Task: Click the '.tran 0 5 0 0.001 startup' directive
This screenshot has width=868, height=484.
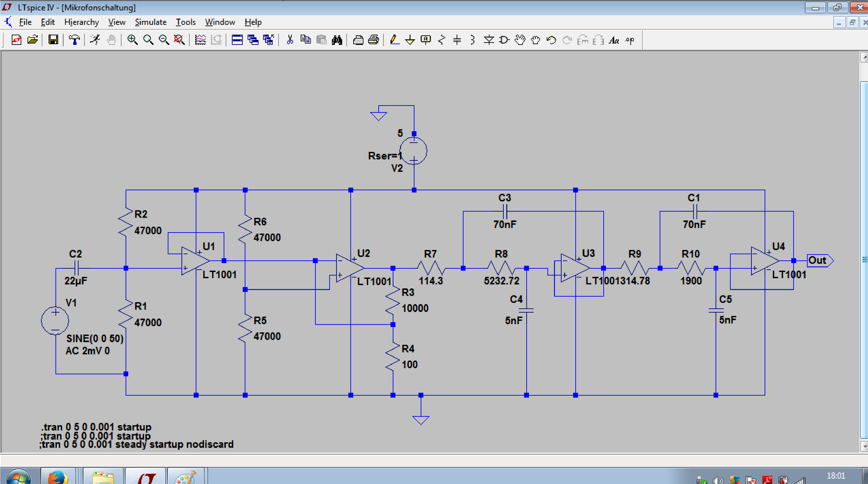Action: [x=96, y=427]
